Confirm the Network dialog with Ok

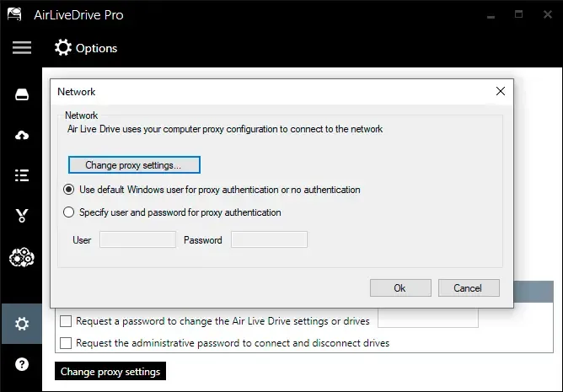point(400,288)
